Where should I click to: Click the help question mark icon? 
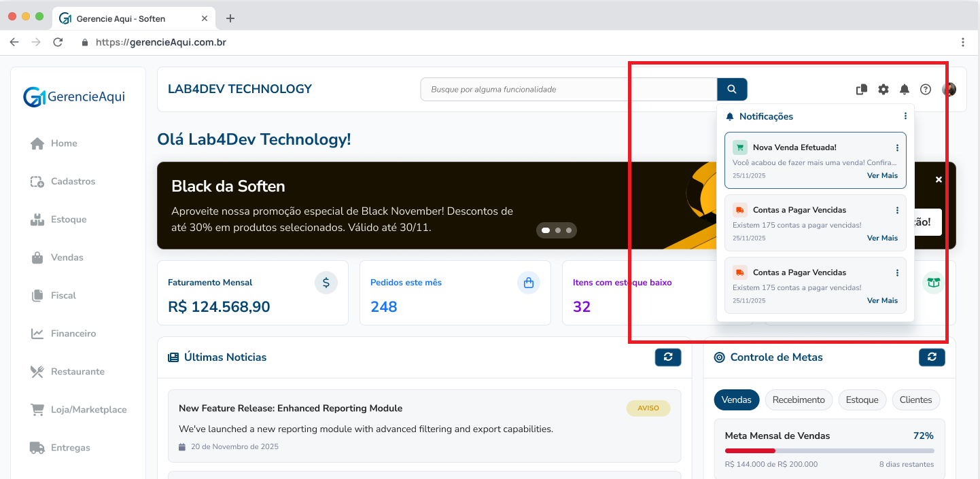tap(925, 89)
